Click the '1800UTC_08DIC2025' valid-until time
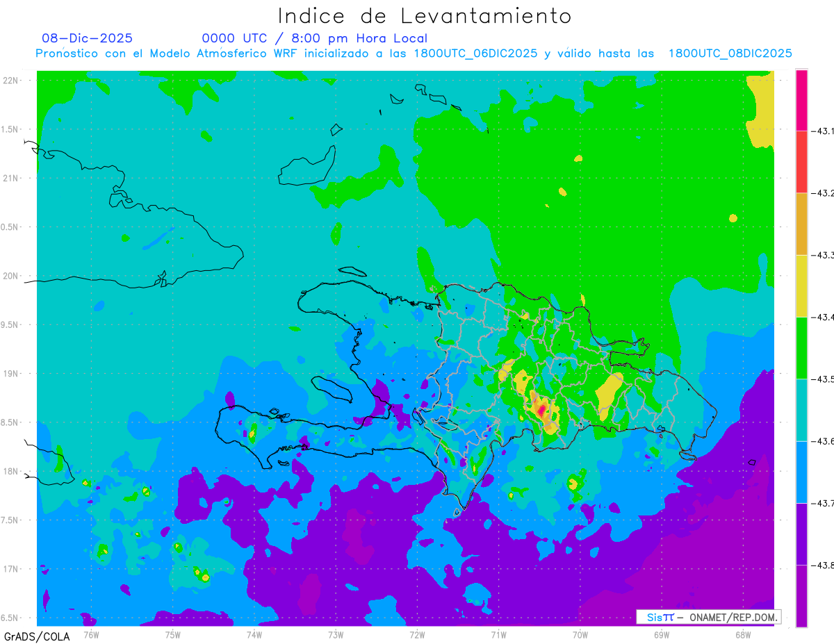Screen dimensions: 834x644 pyautogui.click(x=730, y=53)
